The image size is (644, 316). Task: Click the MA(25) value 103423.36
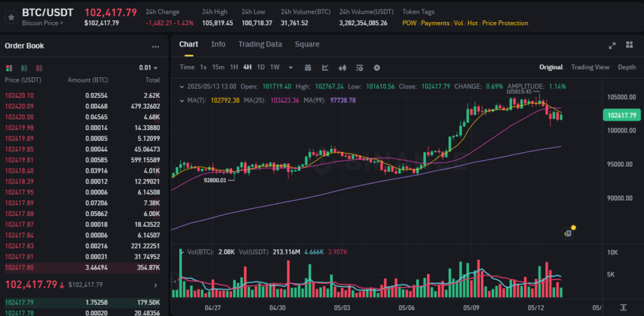pos(284,100)
